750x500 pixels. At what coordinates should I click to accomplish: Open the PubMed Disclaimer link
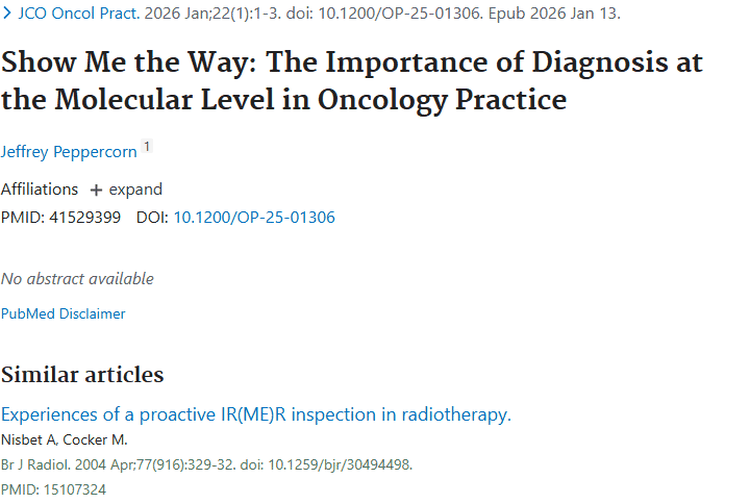click(x=63, y=313)
